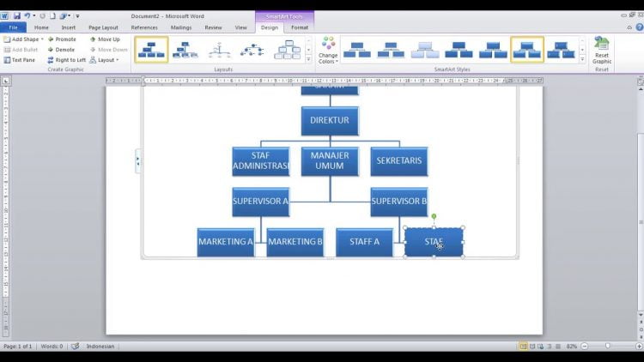Switch to the Home tab
This screenshot has width=644, height=362.
click(x=41, y=27)
